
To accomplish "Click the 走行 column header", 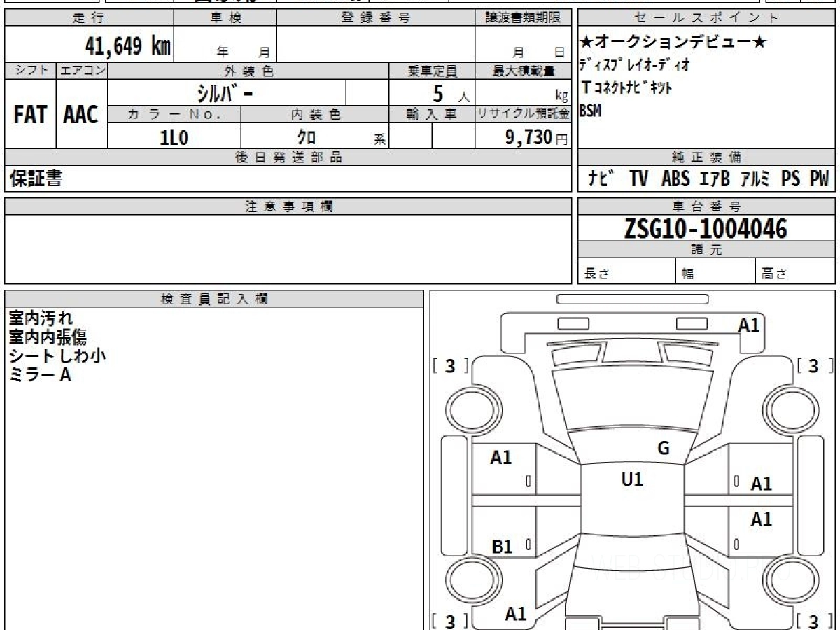I will (x=88, y=18).
